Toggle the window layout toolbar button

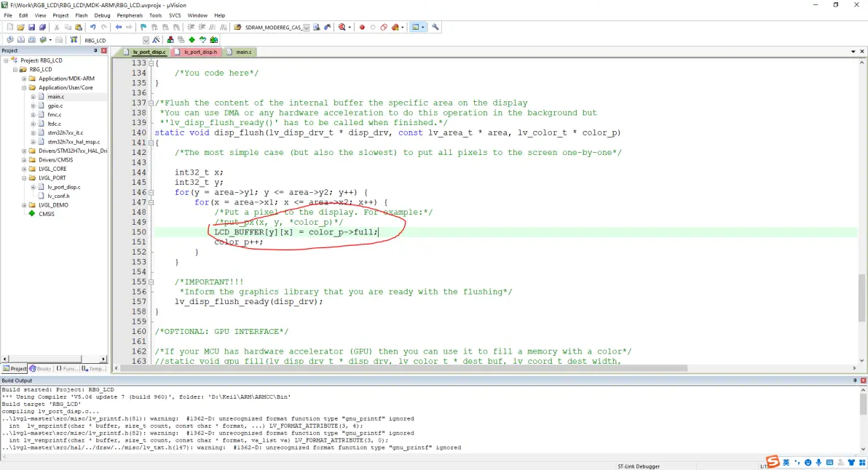point(414,27)
